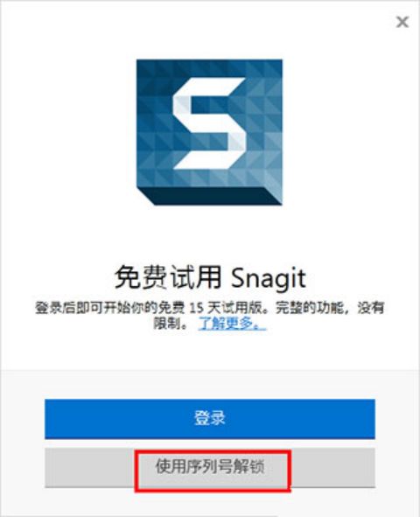Unlock Snagit with a serial number
This screenshot has height=517, width=420.
(x=210, y=467)
